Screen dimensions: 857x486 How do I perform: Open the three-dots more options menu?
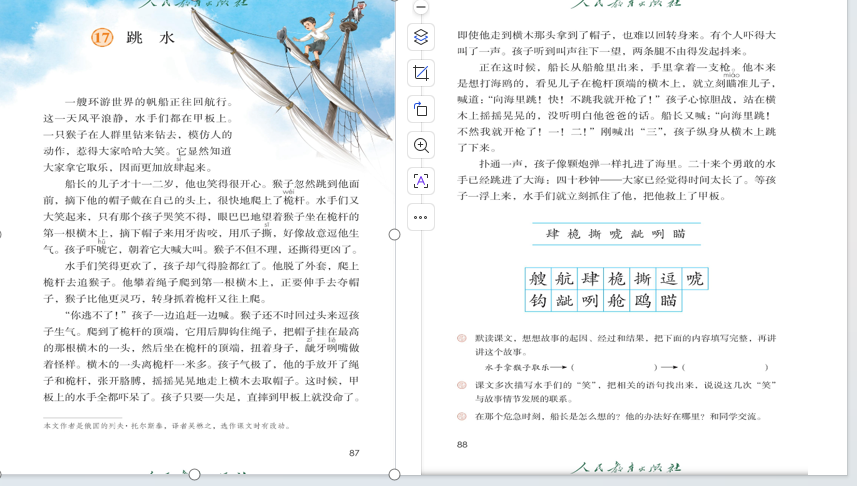point(421,216)
